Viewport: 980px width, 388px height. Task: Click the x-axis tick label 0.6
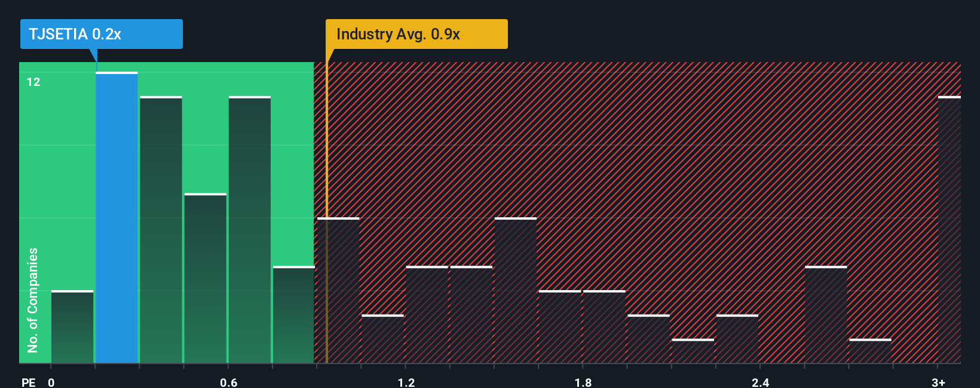228,382
